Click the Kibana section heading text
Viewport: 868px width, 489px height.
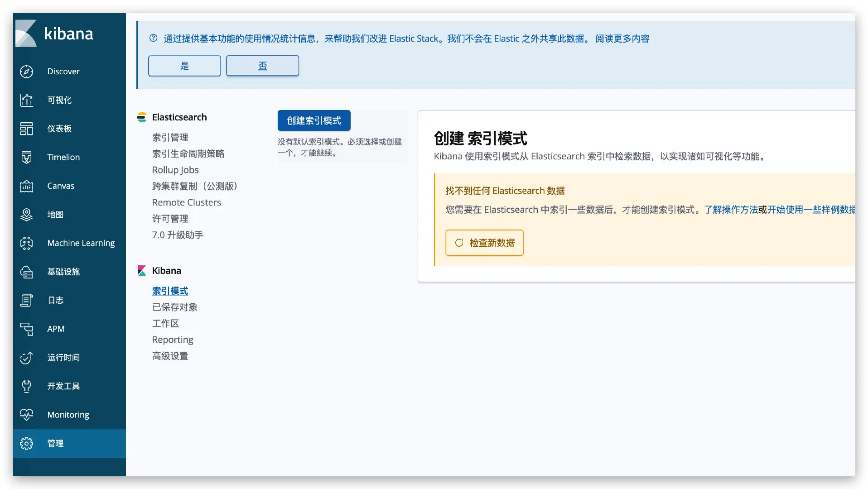coord(167,271)
